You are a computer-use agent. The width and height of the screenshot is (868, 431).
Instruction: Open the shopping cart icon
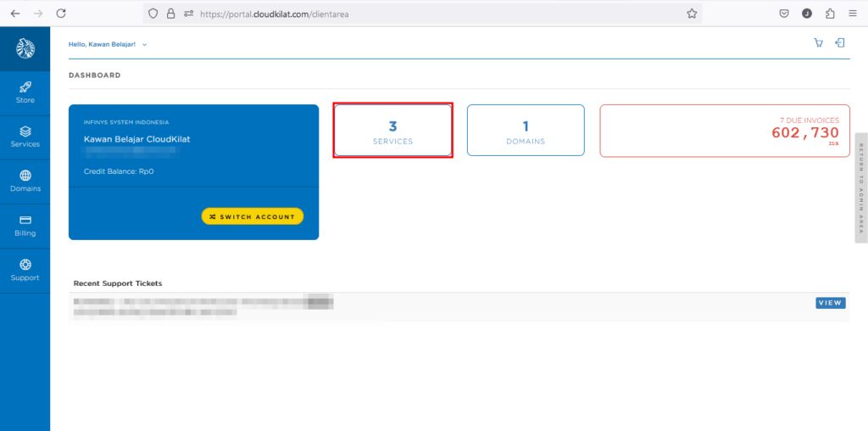click(x=818, y=43)
